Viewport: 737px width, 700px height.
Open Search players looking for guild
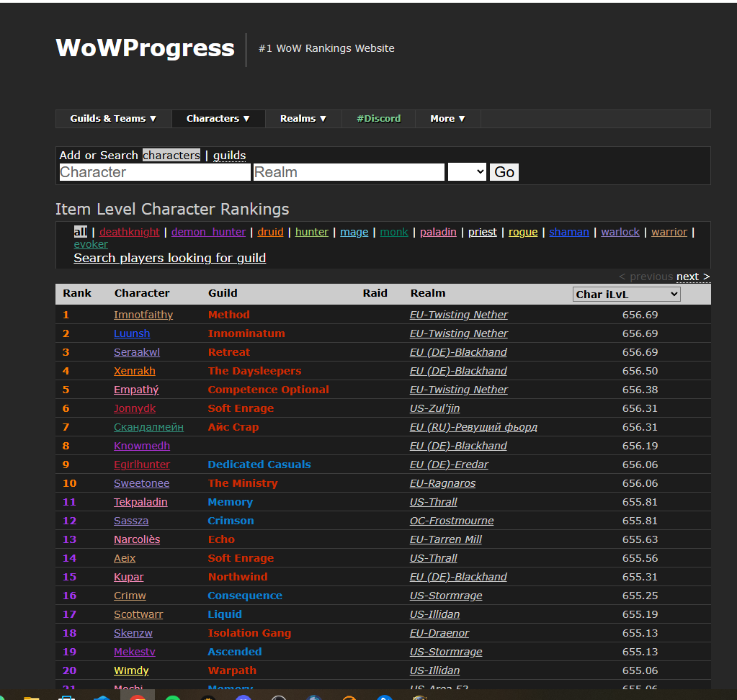(170, 258)
